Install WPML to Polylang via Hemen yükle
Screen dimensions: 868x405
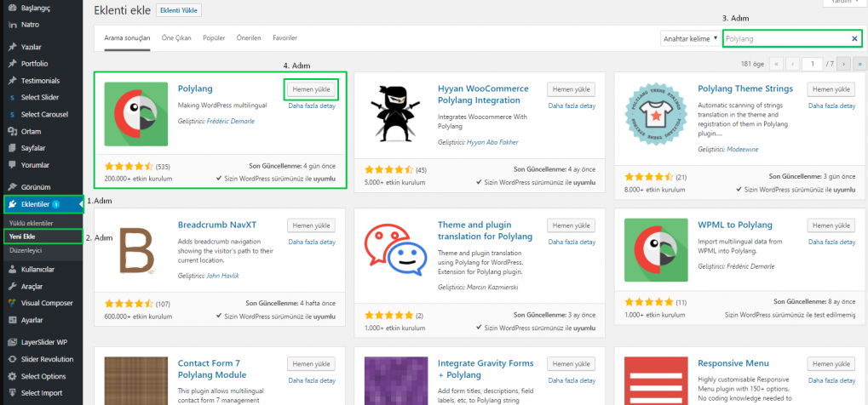coord(831,225)
